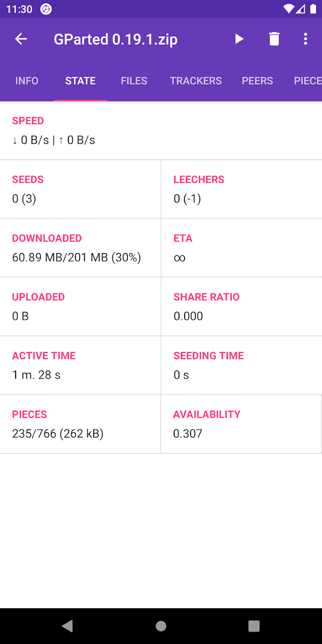Tap the Seeds count cell
The width and height of the screenshot is (322, 644).
click(80, 189)
